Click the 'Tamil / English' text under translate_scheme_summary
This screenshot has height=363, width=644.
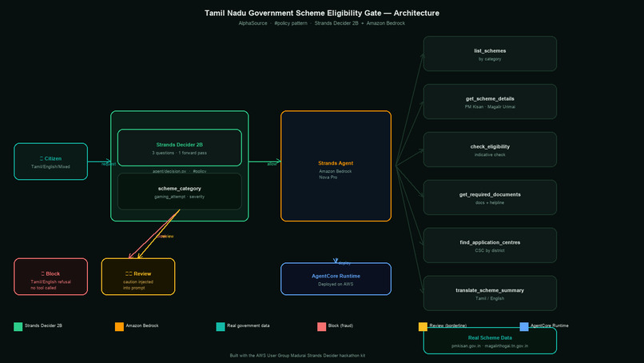coord(490,298)
